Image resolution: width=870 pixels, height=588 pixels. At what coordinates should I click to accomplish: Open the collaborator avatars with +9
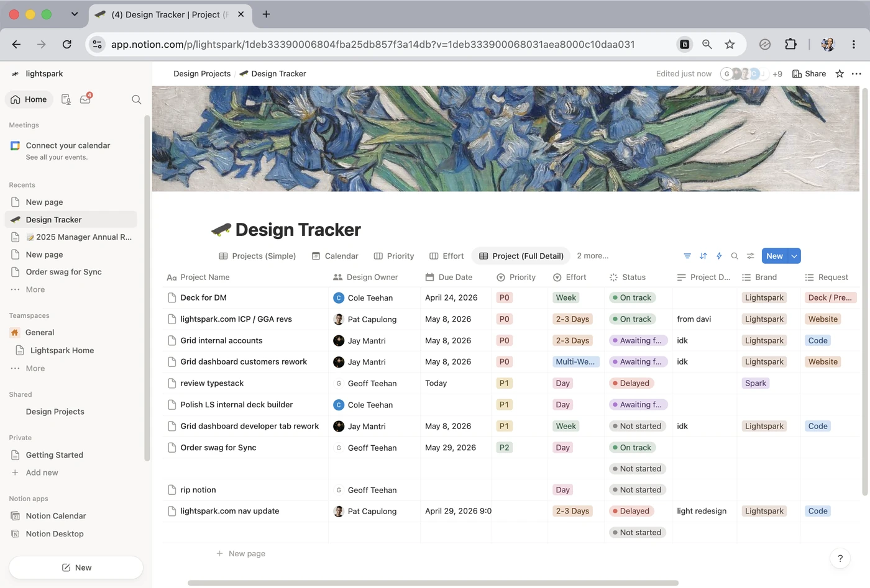pos(751,73)
